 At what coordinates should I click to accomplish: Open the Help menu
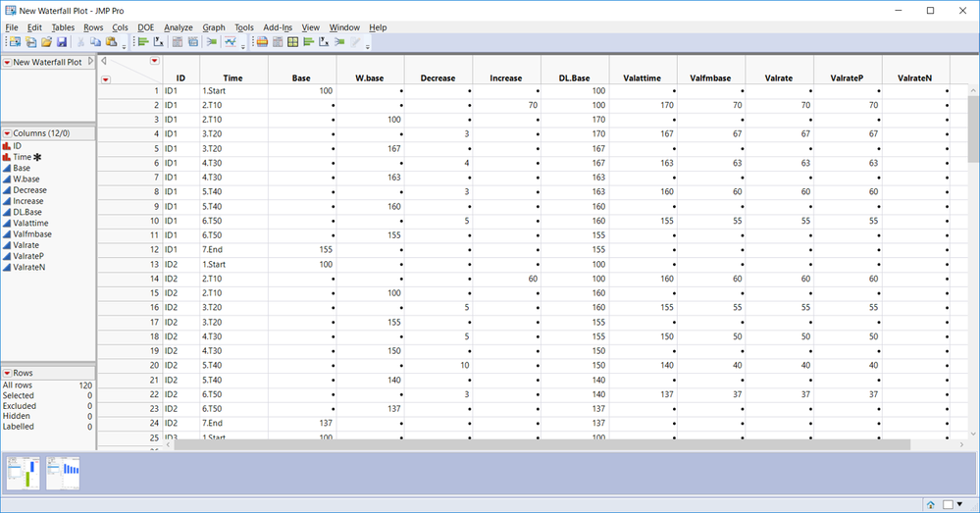pos(378,27)
